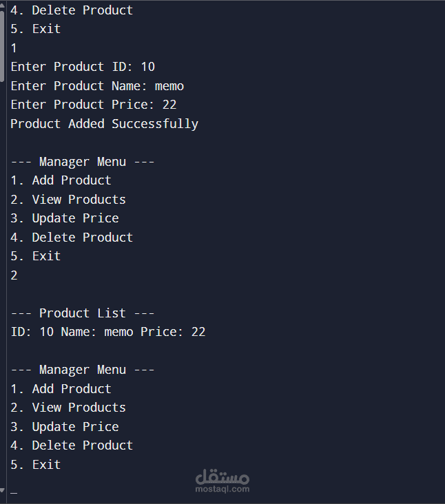Select the "ID: 10 Name: memo Price: 22" row
445x504 pixels.
coord(108,332)
